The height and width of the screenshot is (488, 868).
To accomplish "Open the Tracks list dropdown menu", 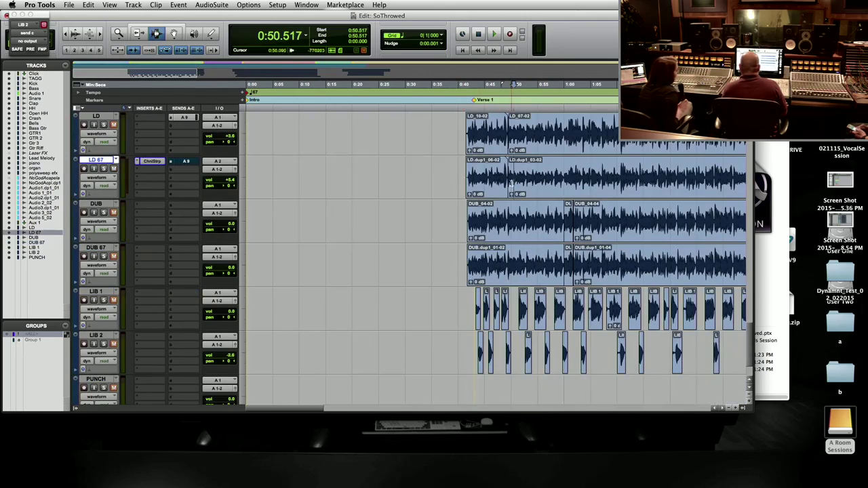I will click(65, 66).
